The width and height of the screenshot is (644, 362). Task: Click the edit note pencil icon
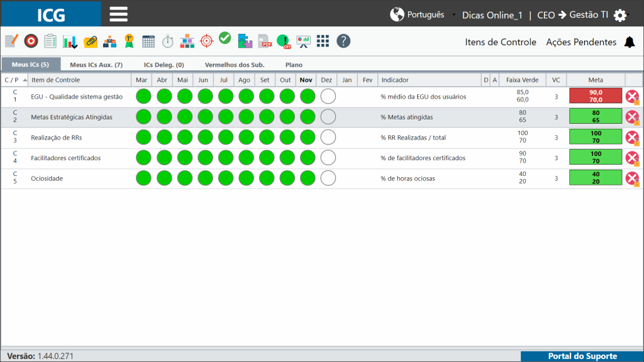(x=11, y=41)
